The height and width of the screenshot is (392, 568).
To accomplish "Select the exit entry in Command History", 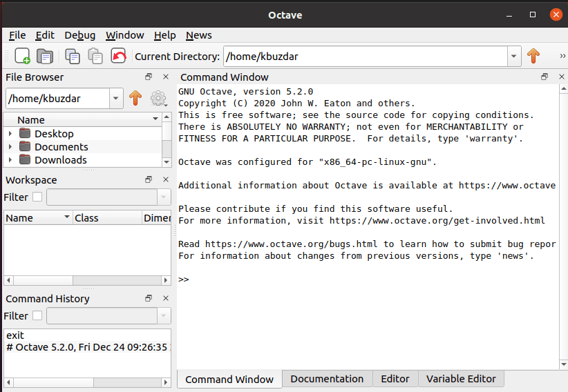I will click(x=15, y=335).
